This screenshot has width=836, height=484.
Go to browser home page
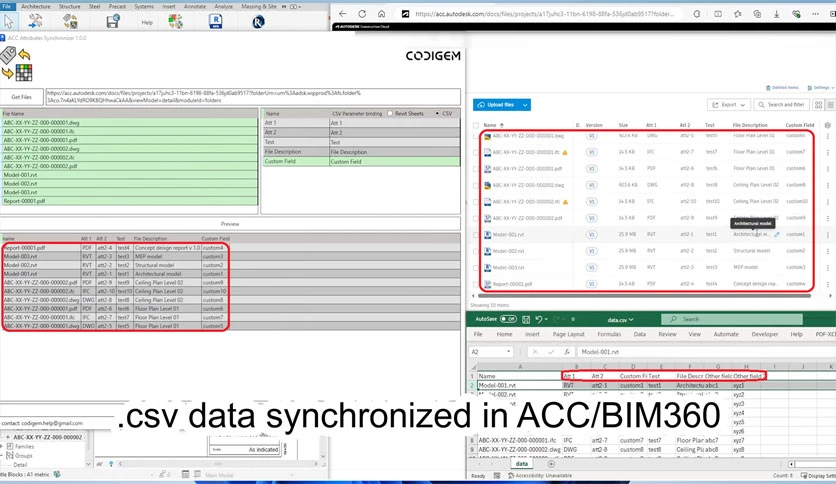click(381, 14)
